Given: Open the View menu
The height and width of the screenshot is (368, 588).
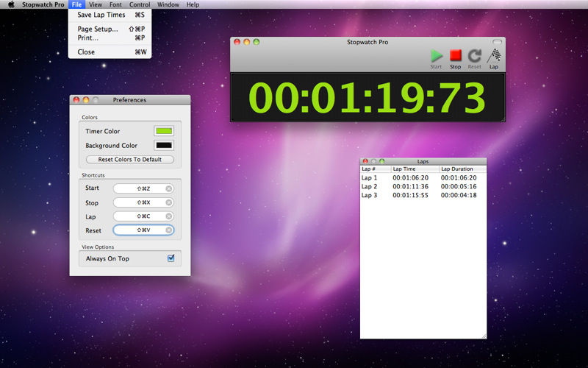Looking at the screenshot, I should point(96,4).
